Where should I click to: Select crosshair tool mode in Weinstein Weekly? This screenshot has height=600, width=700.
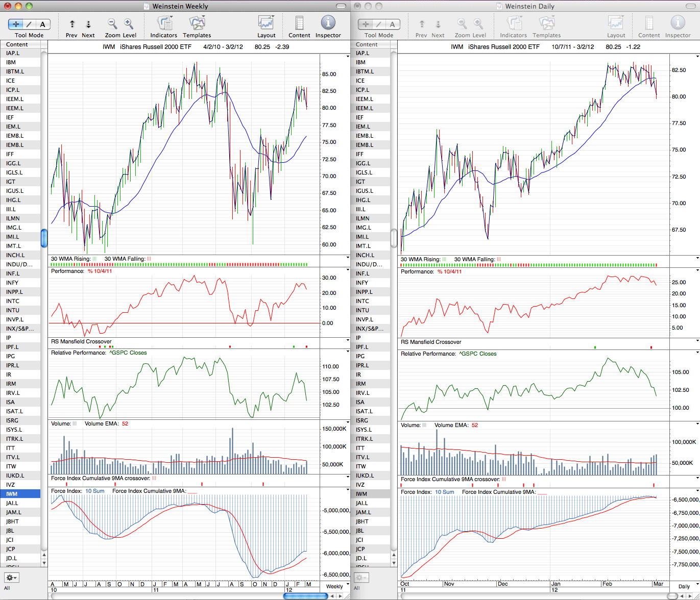pyautogui.click(x=16, y=24)
